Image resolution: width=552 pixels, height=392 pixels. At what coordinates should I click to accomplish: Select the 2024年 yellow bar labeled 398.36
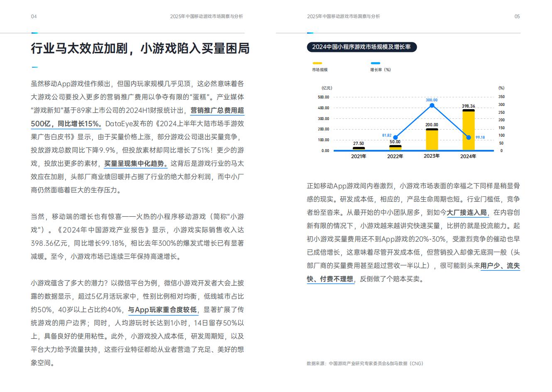pyautogui.click(x=469, y=130)
